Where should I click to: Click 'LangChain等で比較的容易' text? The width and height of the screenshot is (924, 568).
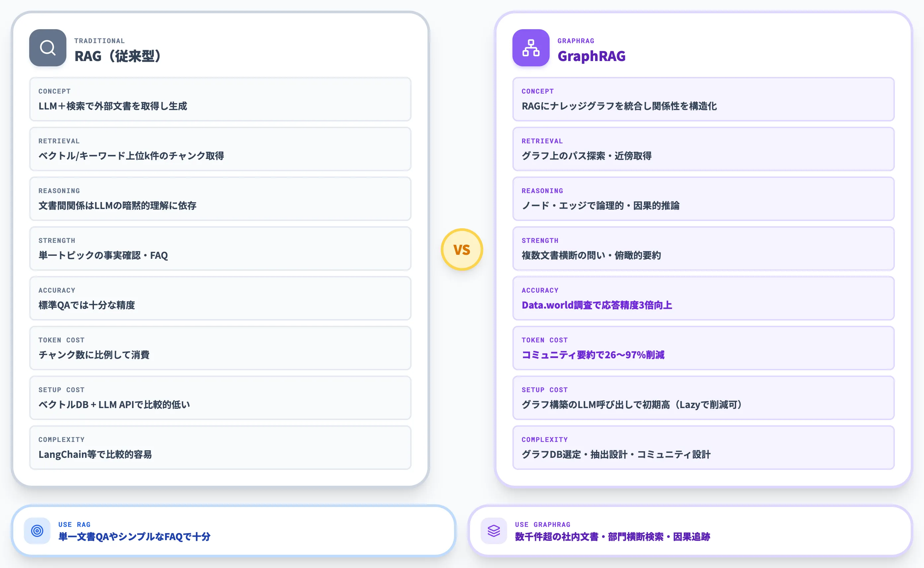[95, 454]
